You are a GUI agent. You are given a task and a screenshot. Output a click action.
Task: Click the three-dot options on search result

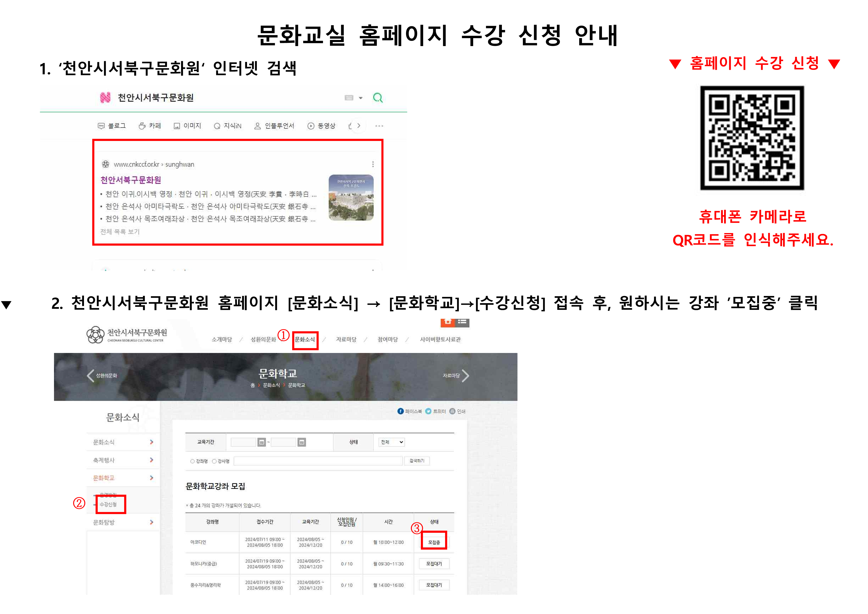pyautogui.click(x=373, y=164)
